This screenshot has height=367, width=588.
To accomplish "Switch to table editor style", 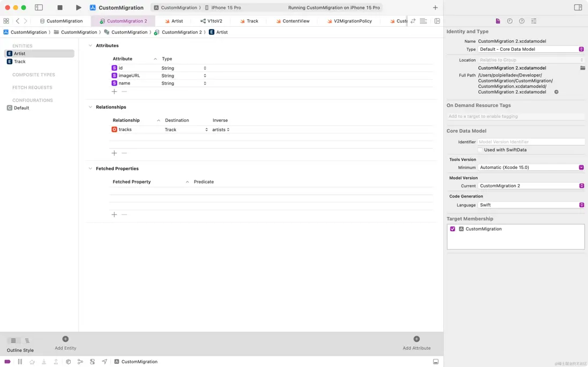I will pyautogui.click(x=13, y=340).
